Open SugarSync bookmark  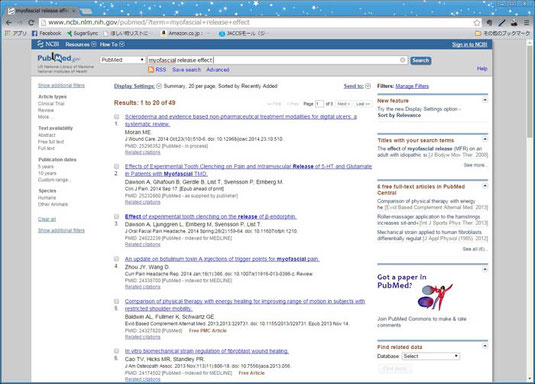point(83,33)
